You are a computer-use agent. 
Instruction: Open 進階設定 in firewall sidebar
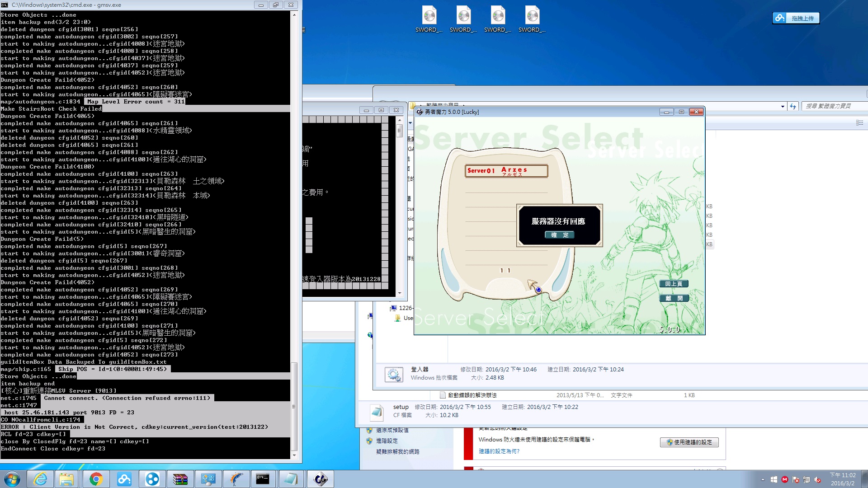tap(387, 441)
